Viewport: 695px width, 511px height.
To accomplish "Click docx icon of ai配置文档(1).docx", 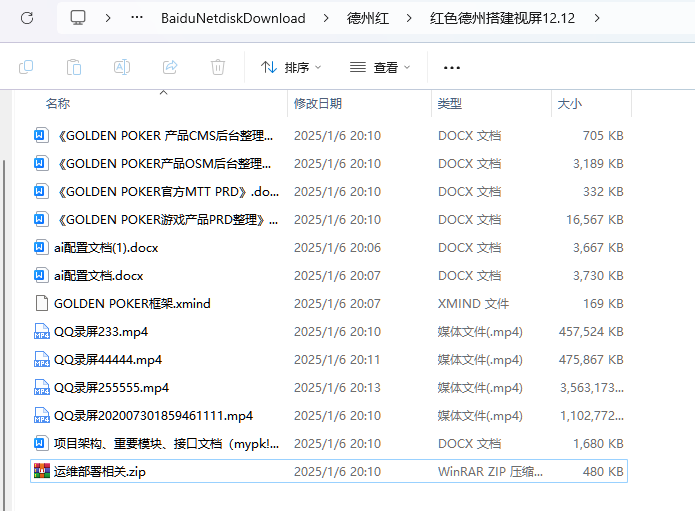I will coord(41,247).
